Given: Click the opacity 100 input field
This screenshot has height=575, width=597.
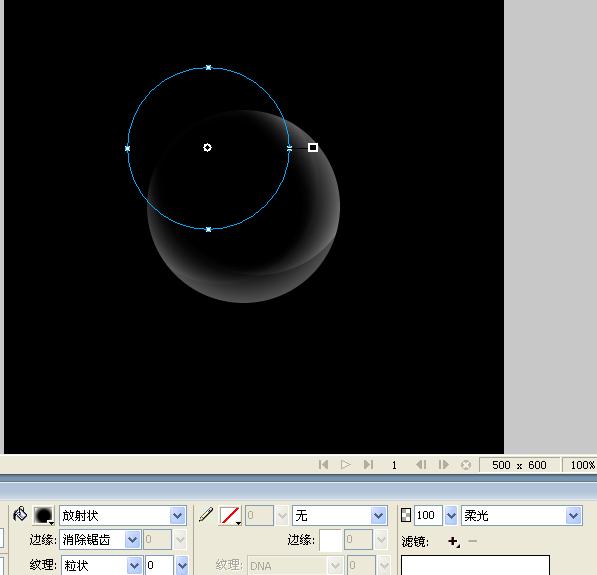Looking at the screenshot, I should point(428,516).
